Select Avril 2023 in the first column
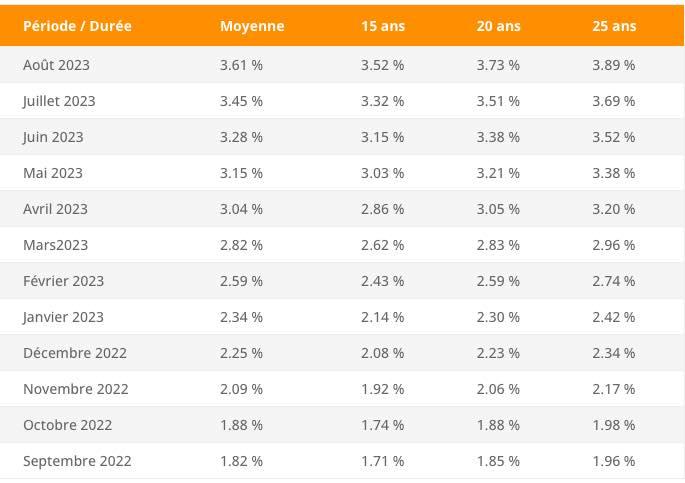This screenshot has width=685, height=483. (55, 209)
